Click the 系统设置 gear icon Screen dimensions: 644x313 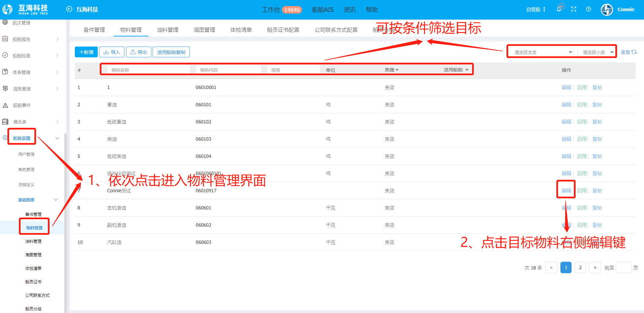click(x=5, y=138)
